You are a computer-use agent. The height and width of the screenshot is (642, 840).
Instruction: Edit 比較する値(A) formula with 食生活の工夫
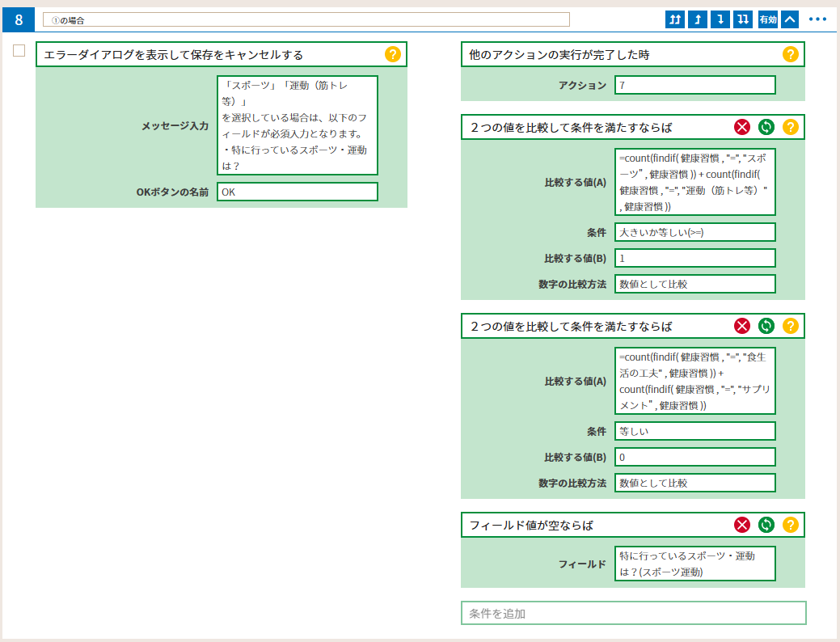[694, 381]
